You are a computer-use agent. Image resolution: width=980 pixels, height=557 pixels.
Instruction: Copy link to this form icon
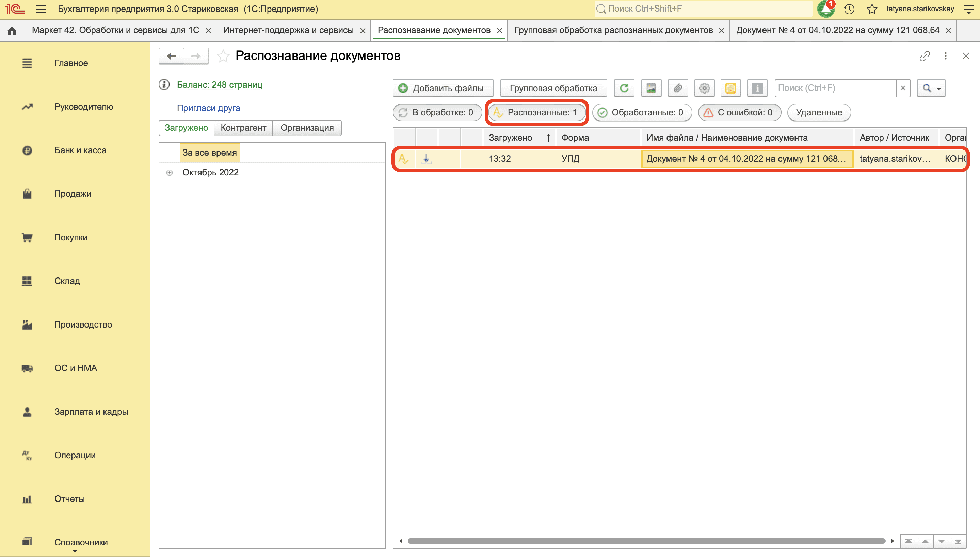(925, 56)
